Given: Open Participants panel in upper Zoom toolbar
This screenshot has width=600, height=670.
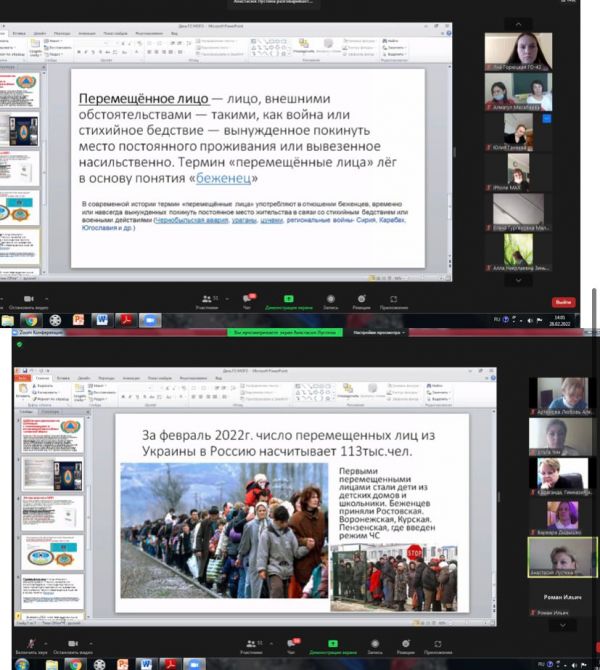Looking at the screenshot, I should pyautogui.click(x=208, y=299).
